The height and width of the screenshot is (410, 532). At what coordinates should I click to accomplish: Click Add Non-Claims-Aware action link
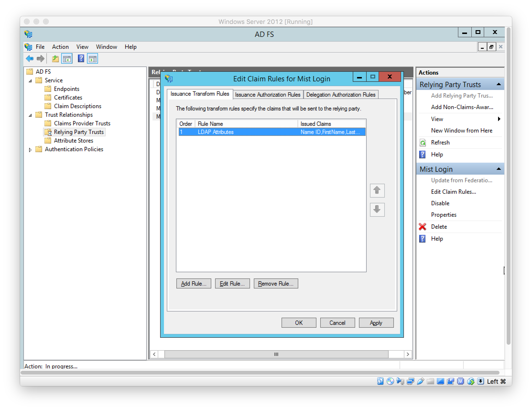pyautogui.click(x=462, y=107)
